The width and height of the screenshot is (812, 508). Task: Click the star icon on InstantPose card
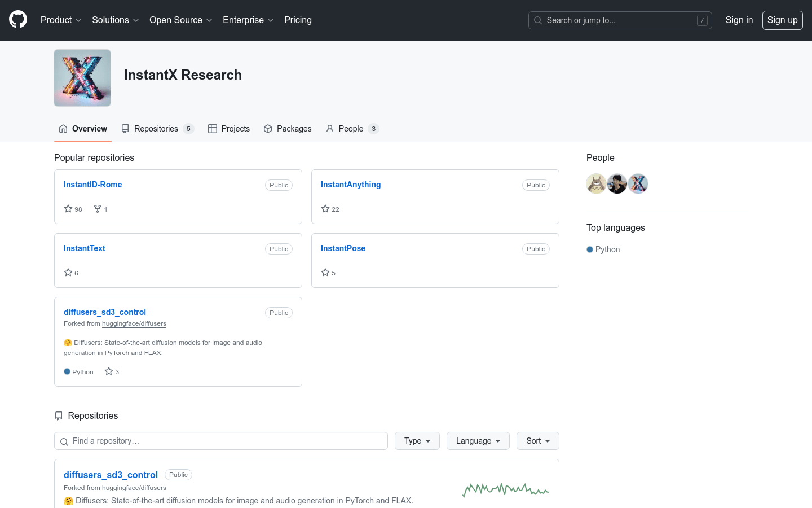(325, 273)
